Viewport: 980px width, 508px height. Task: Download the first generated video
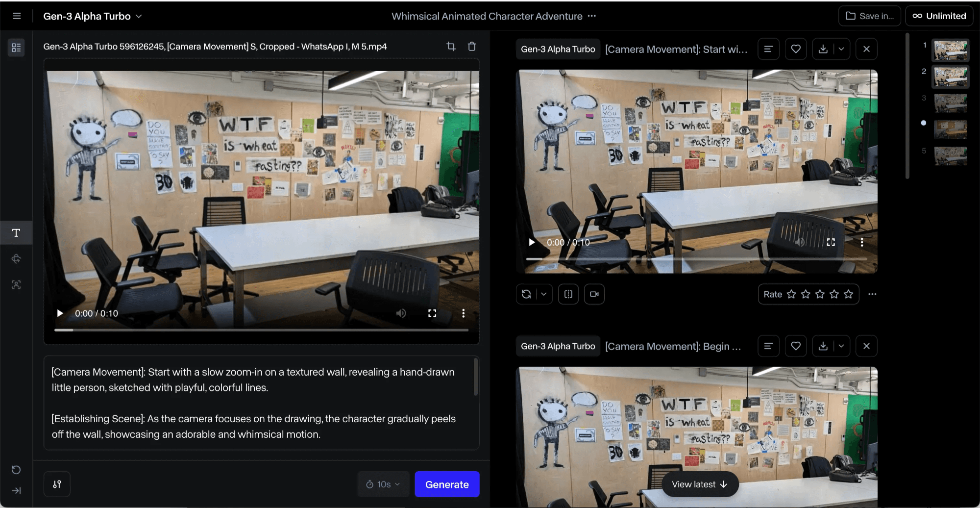click(823, 49)
